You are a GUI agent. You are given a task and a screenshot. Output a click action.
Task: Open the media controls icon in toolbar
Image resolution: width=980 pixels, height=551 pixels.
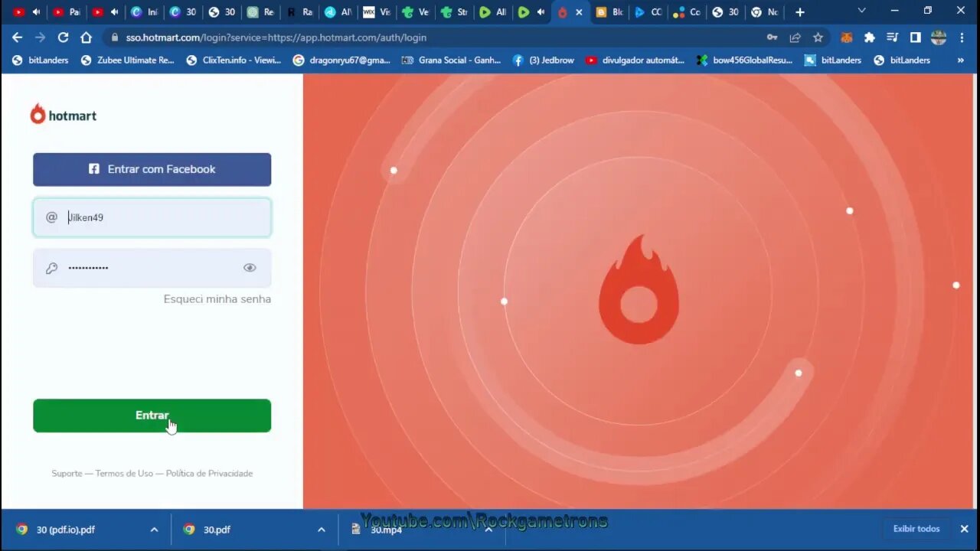892,37
